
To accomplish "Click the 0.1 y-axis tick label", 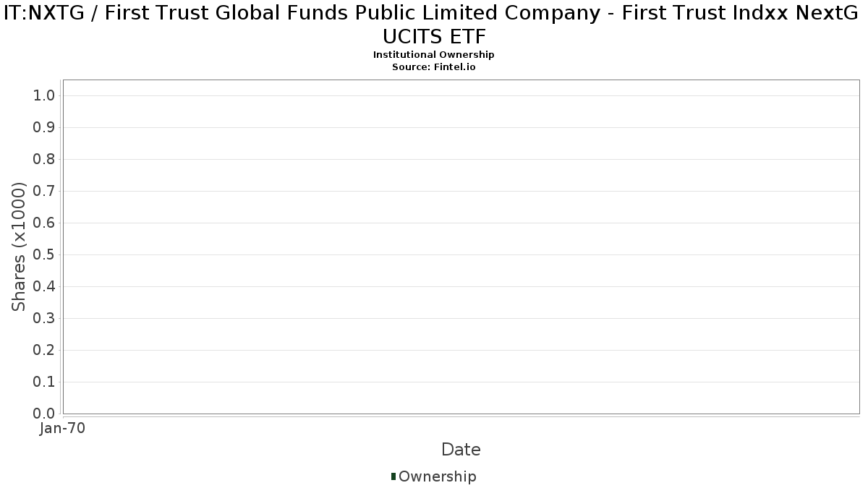I will pyautogui.click(x=44, y=382).
